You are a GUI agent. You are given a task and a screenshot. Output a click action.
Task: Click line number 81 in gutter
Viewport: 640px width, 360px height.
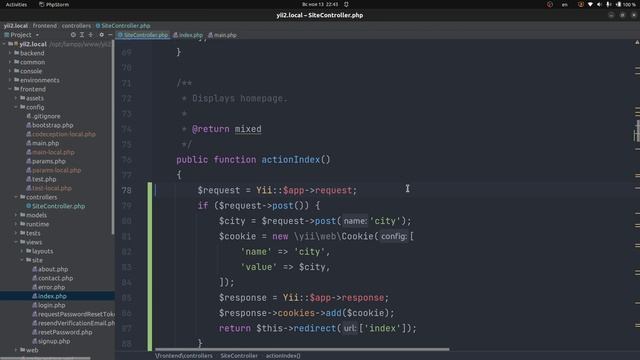[x=127, y=236]
